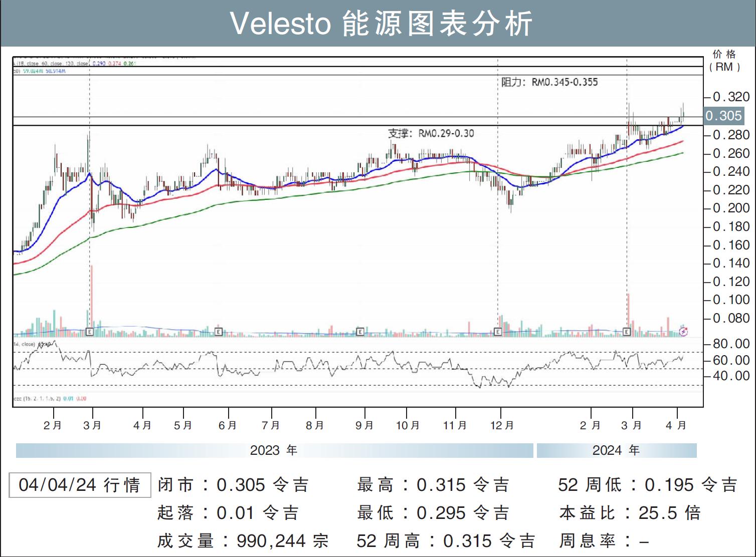Click the 0.260 price axis value
Viewport: 756px width, 557px height.
coord(731,153)
